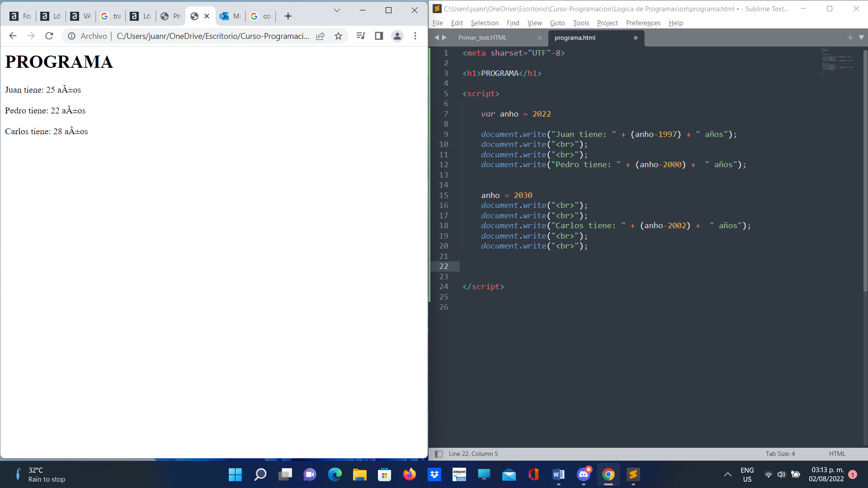The height and width of the screenshot is (488, 868).
Task: Click the File menu in Sublime Text
Action: 438,23
